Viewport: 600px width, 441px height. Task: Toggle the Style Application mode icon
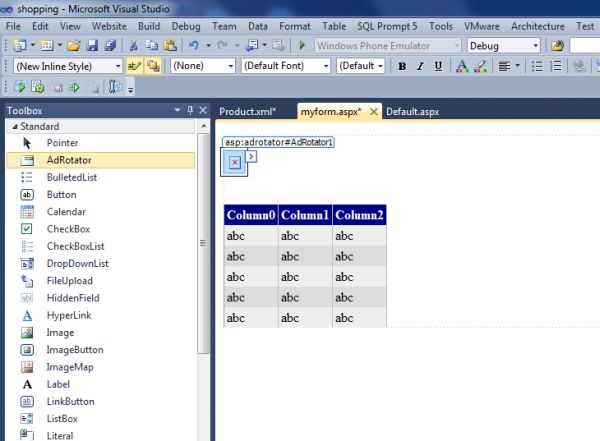[x=134, y=66]
